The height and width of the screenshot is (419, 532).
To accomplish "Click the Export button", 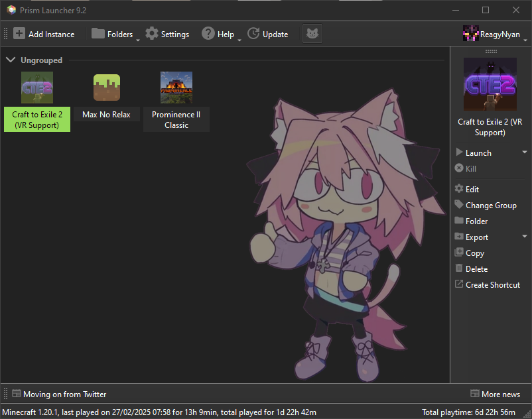I will point(472,237).
